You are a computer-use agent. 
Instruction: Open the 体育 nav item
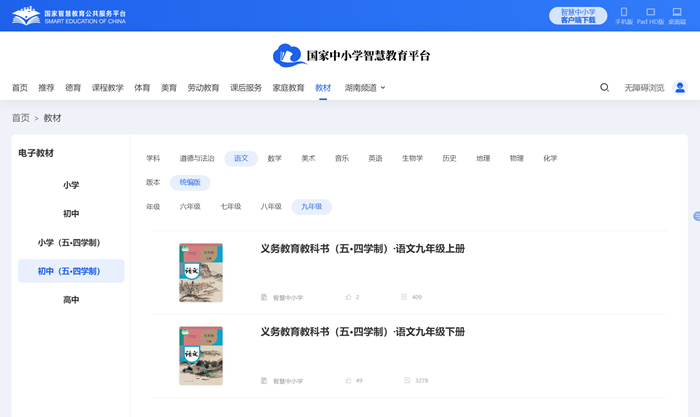click(142, 88)
